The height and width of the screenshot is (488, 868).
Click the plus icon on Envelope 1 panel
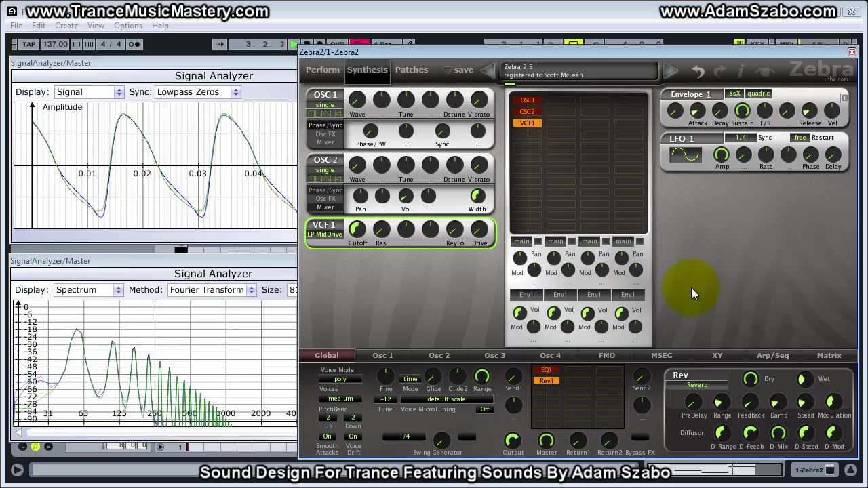click(x=844, y=98)
